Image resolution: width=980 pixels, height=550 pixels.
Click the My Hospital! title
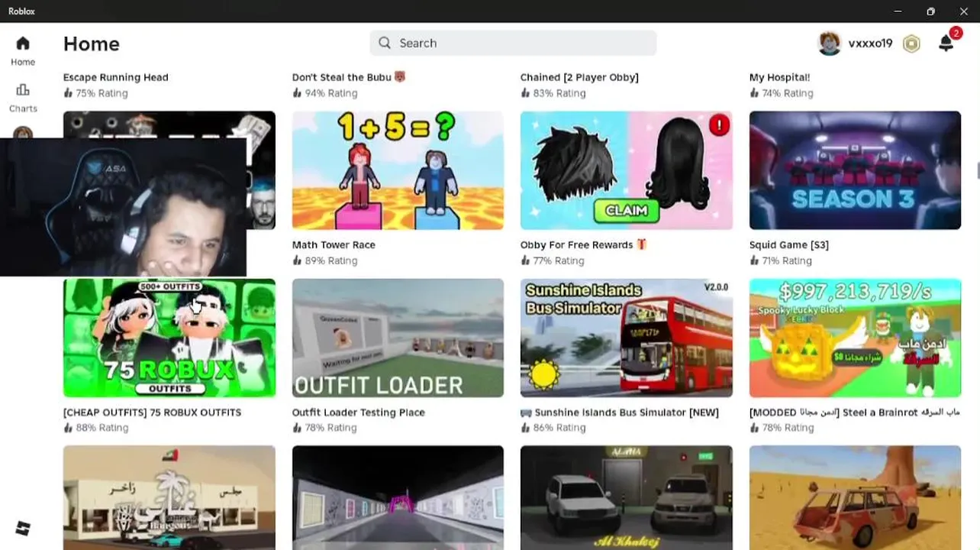(779, 77)
